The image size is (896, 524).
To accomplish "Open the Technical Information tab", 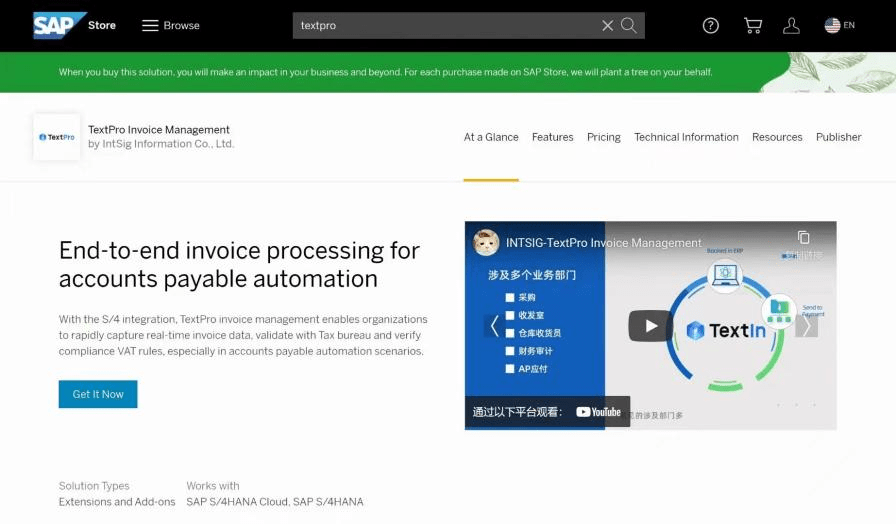I will pos(686,137).
